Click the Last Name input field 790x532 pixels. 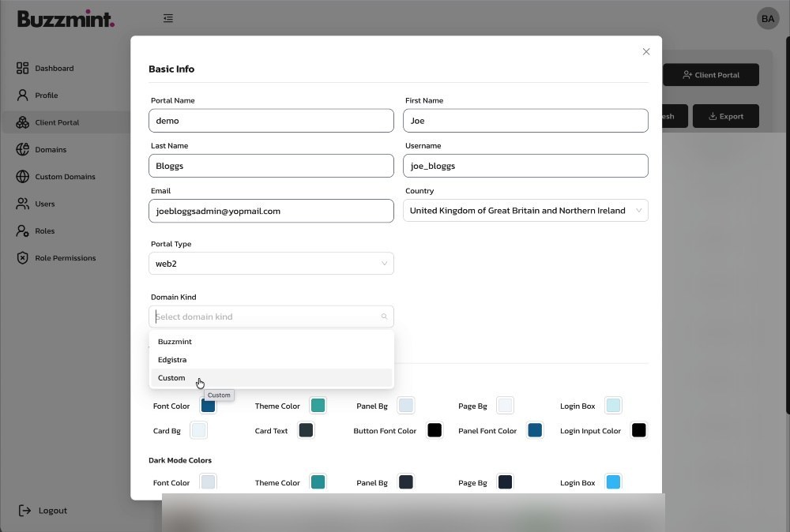tap(271, 166)
